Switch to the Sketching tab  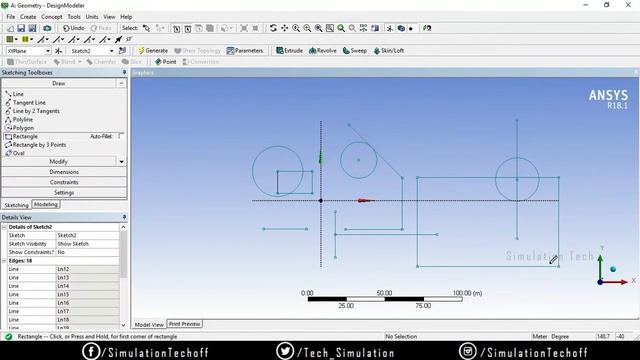(x=16, y=205)
